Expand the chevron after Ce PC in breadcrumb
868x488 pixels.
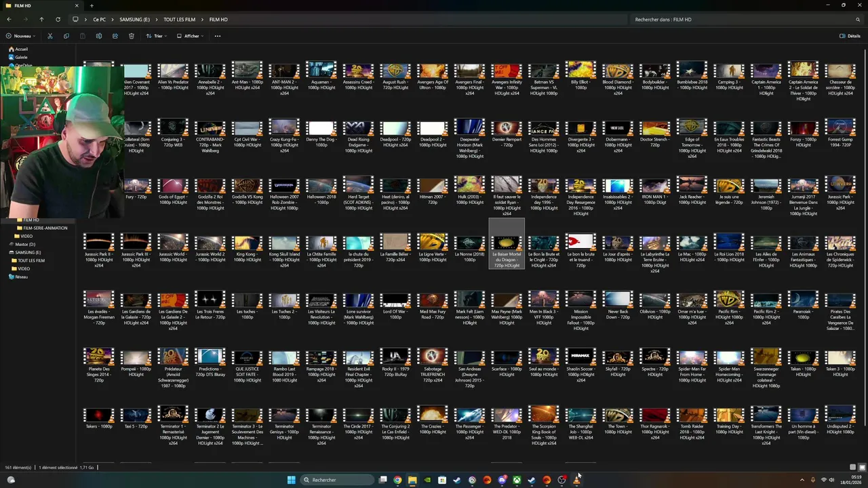(113, 20)
